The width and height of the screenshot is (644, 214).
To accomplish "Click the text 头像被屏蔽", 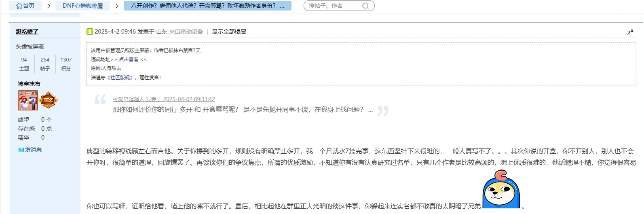I will coord(30,47).
